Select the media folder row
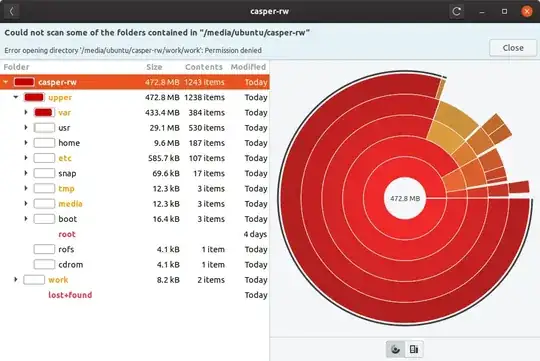This screenshot has height=361, width=540. pos(135,204)
